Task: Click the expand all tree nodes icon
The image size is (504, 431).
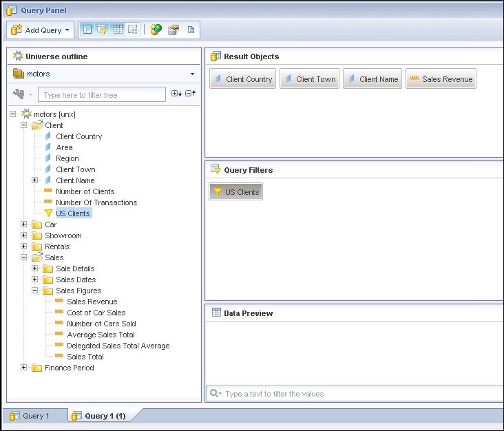Action: pyautogui.click(x=176, y=94)
